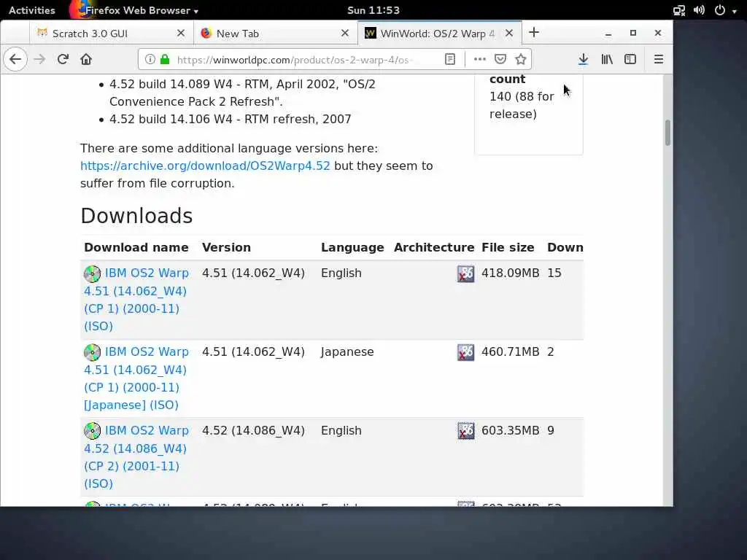Close the WinWorld OS/2 Warp tab
Screen dimensions: 747x560
pos(508,33)
